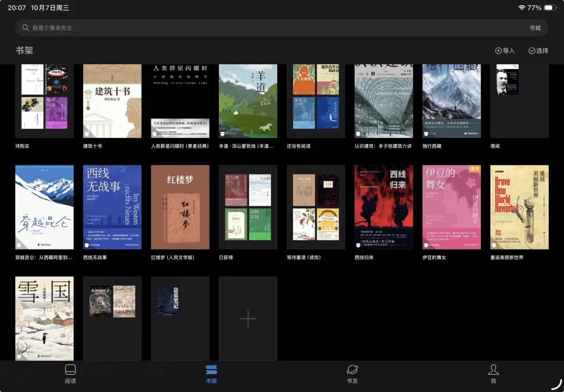
Task: Open the 重返美丽新世界 book cover
Action: [520, 207]
